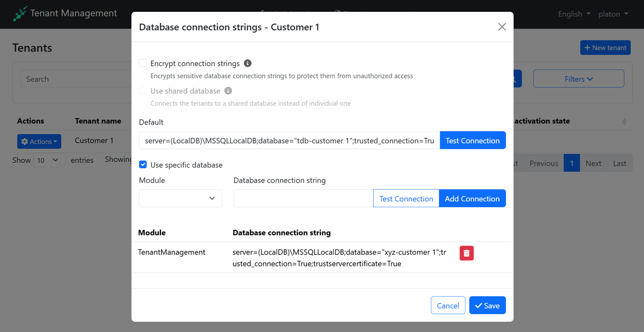Cancel the connection strings dialog
Image resolution: width=644 pixels, height=332 pixels.
[x=448, y=306]
